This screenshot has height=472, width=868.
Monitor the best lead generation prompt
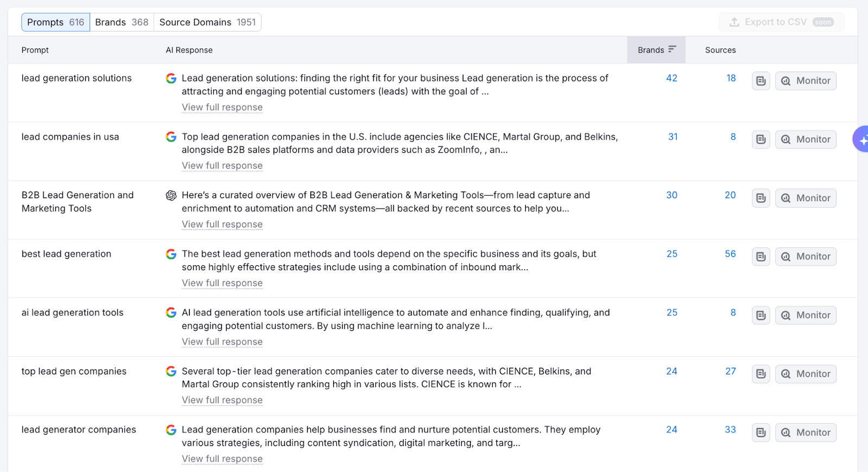[x=806, y=257]
